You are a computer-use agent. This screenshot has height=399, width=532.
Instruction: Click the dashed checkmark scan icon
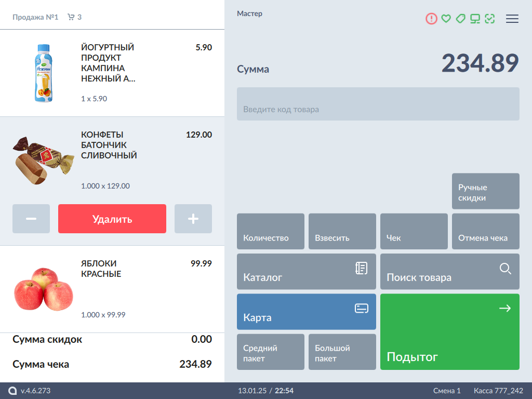point(489,19)
